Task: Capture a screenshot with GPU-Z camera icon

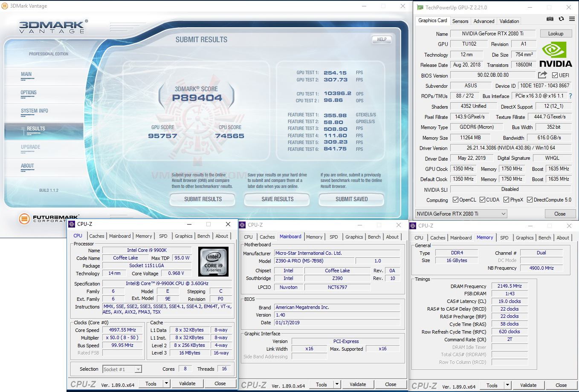Action: 550,19
